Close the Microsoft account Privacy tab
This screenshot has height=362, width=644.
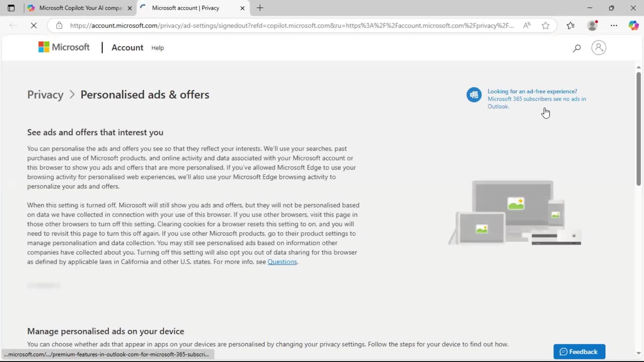(243, 8)
